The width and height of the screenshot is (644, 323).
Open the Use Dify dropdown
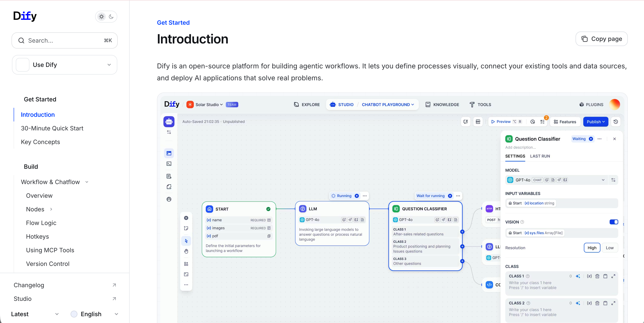pos(64,65)
